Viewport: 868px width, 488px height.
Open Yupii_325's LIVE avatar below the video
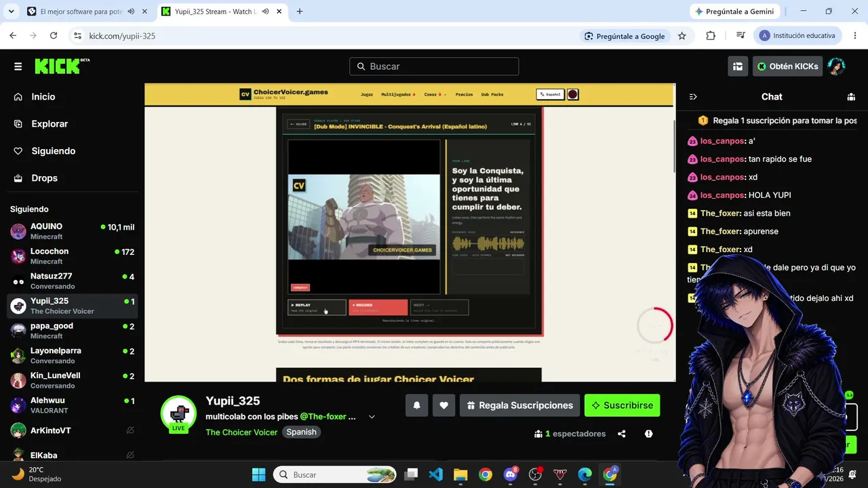coord(178,413)
